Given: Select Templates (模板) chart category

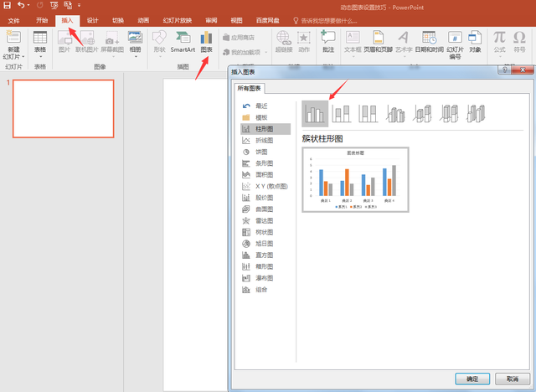Looking at the screenshot, I should pos(265,117).
